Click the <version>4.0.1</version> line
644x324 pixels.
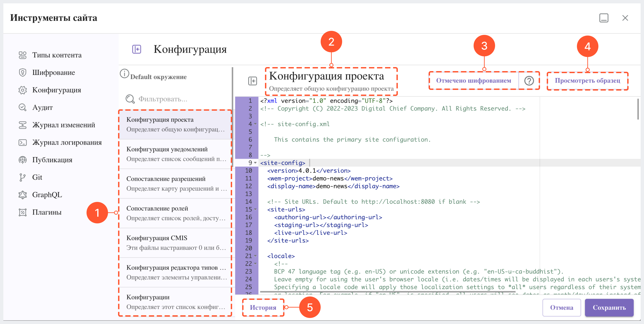[309, 171]
